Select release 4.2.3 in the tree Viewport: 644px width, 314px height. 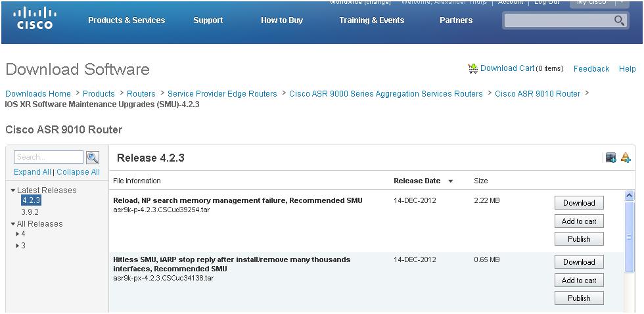pos(32,201)
